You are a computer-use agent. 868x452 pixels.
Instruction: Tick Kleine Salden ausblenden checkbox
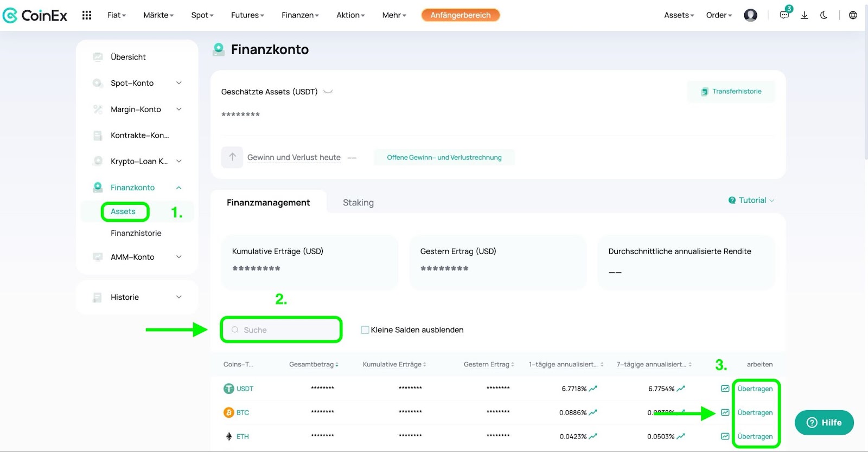pyautogui.click(x=365, y=330)
